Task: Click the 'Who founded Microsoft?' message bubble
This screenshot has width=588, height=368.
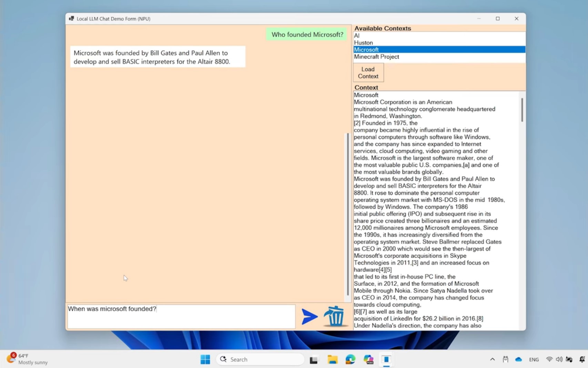Action: point(307,34)
